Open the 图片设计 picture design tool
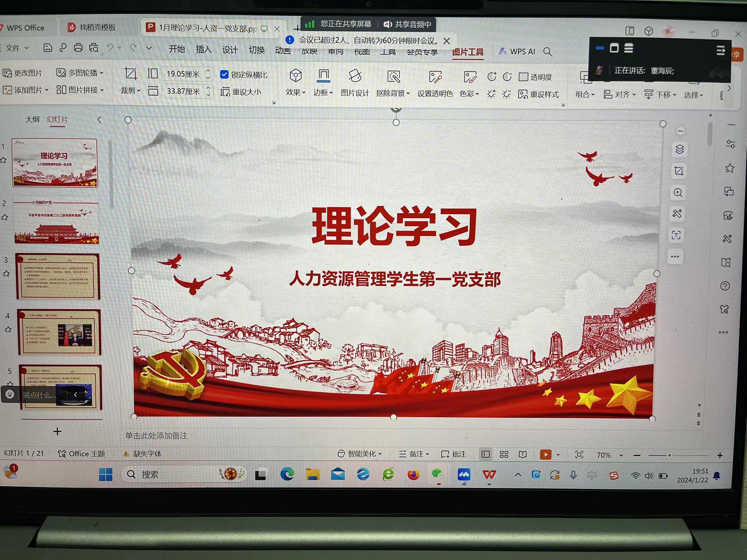The width and height of the screenshot is (747, 560). (355, 77)
